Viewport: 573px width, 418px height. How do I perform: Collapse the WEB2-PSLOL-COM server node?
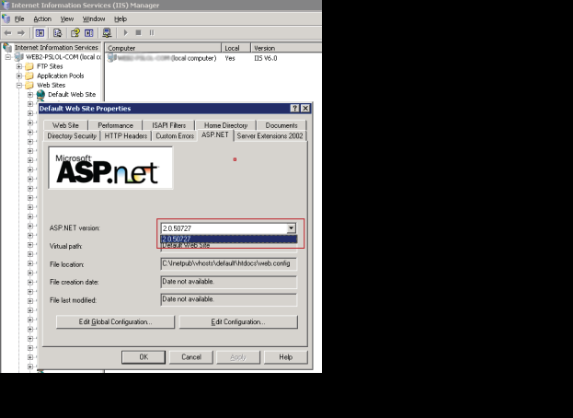tap(8, 57)
